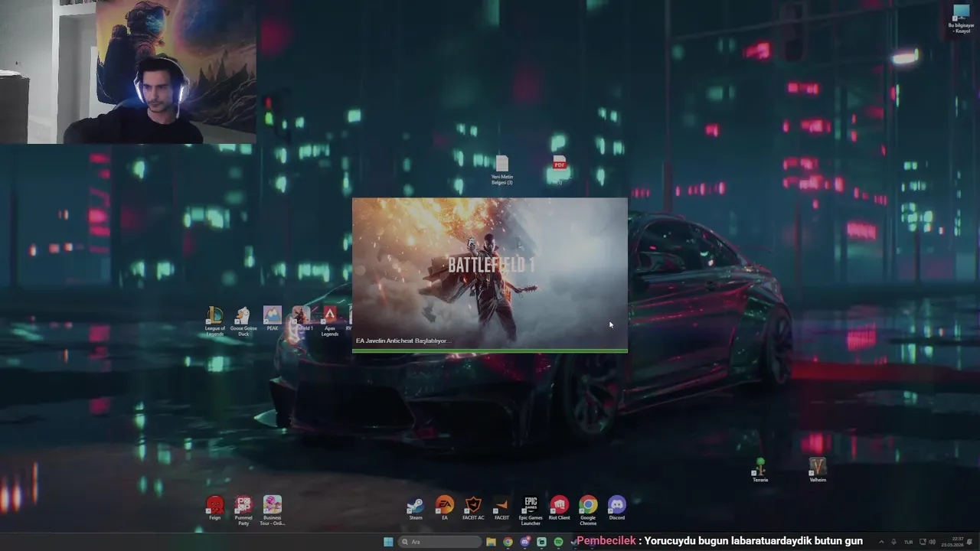Open the Feign desktop shortcut
The image size is (980, 551).
tap(215, 508)
